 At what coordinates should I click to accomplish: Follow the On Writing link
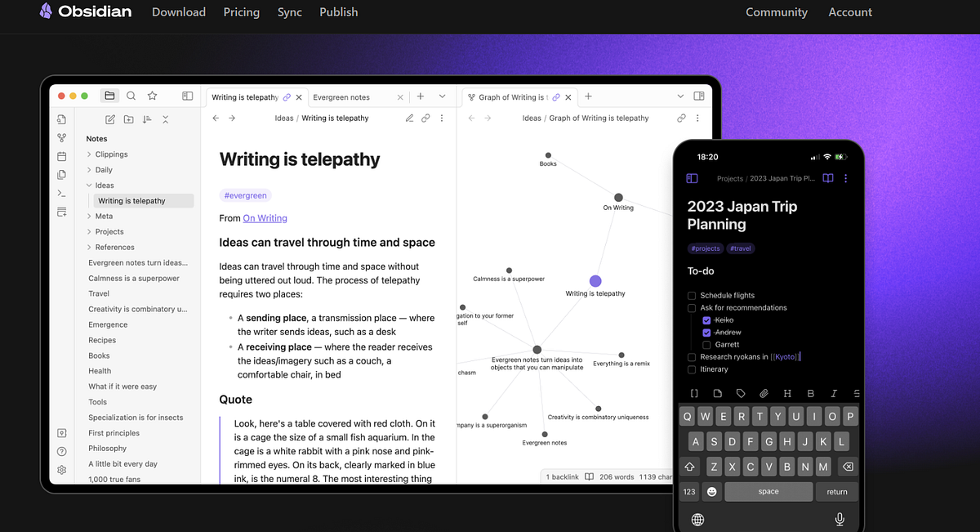[265, 217]
